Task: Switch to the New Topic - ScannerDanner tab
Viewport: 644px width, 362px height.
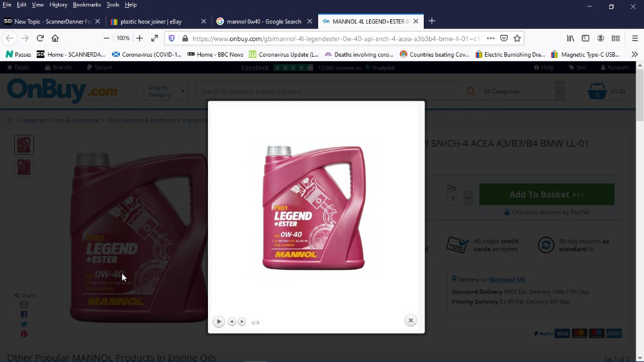Action: [52, 21]
